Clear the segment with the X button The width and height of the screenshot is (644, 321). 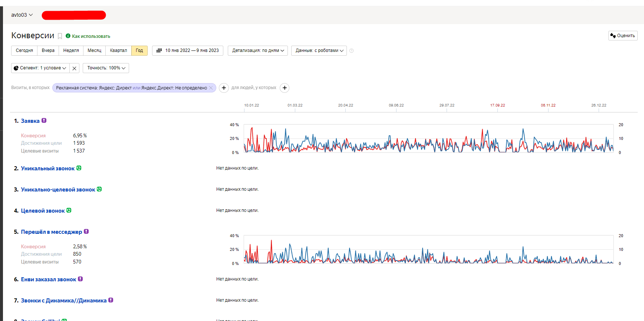point(75,68)
